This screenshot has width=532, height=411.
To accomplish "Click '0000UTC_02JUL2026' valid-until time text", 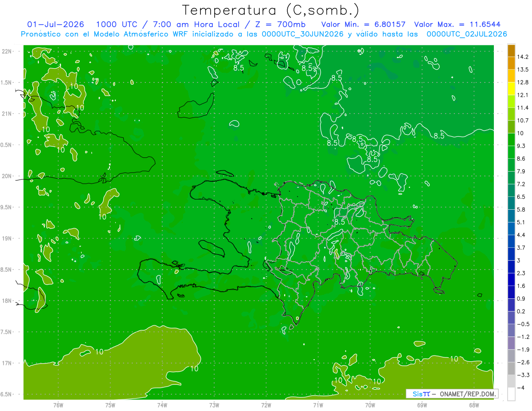I will (x=467, y=34).
